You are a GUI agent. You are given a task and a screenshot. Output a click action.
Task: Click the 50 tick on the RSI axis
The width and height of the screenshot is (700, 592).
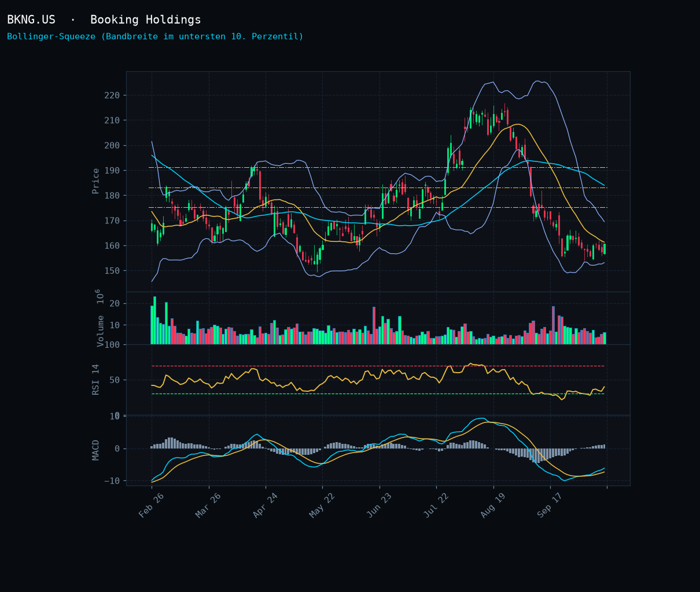[x=115, y=380]
